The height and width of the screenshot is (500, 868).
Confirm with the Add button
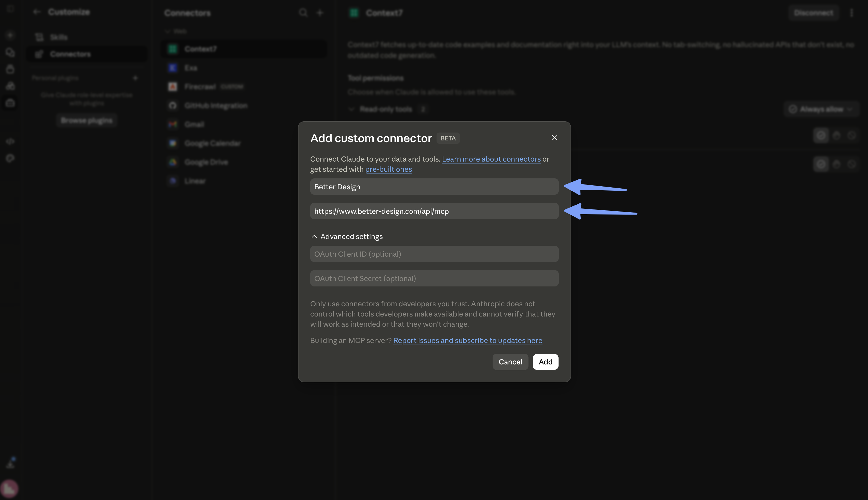545,362
